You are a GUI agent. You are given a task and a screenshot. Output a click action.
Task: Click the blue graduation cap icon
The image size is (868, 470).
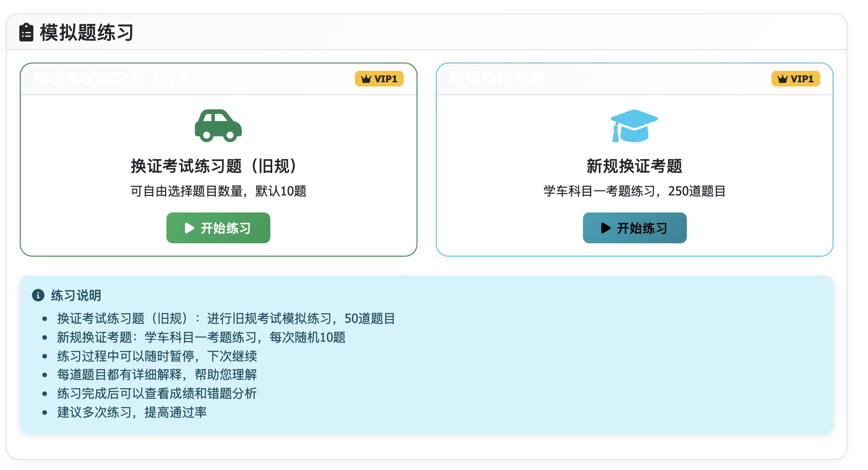pyautogui.click(x=635, y=126)
